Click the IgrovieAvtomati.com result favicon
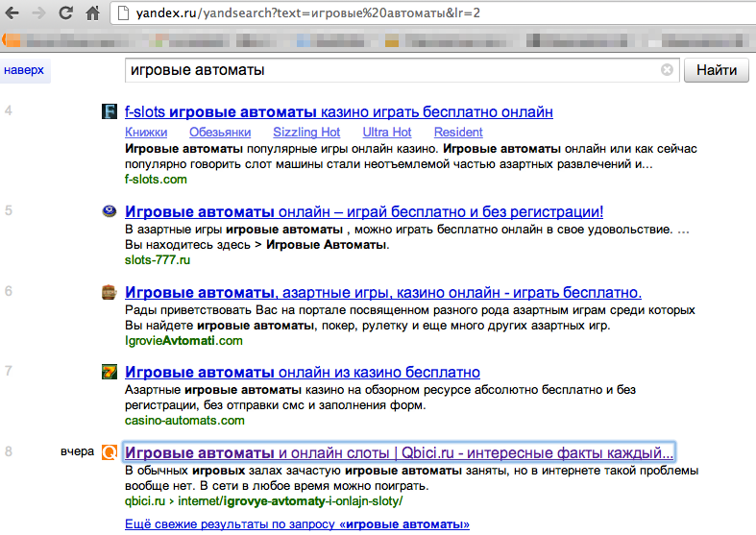756x535 pixels. tap(110, 292)
